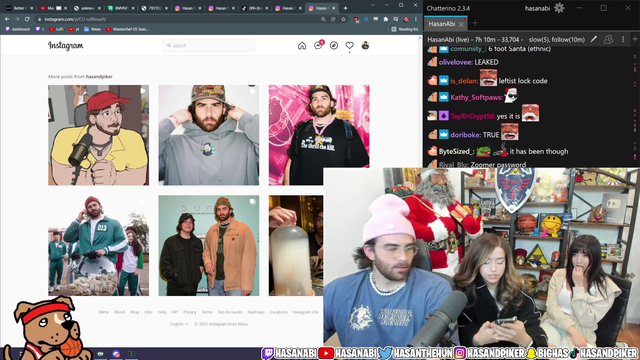Open the News bookmark

pos(92,29)
